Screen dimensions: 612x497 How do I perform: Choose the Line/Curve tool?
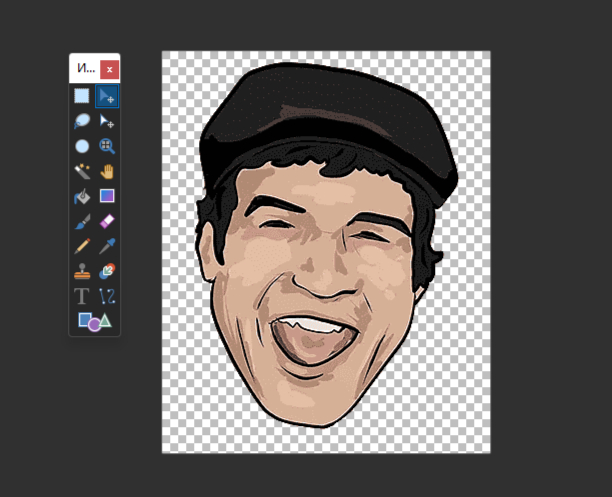pos(107,296)
